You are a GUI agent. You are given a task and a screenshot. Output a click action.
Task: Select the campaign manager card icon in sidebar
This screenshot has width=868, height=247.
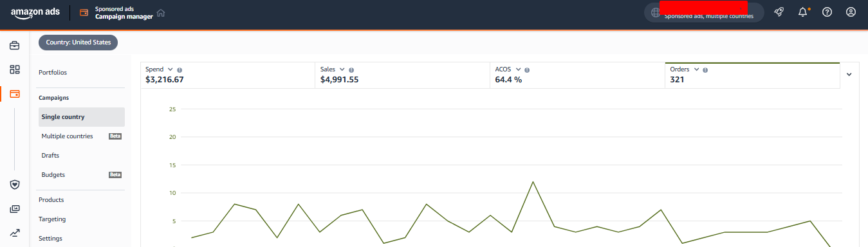point(14,94)
